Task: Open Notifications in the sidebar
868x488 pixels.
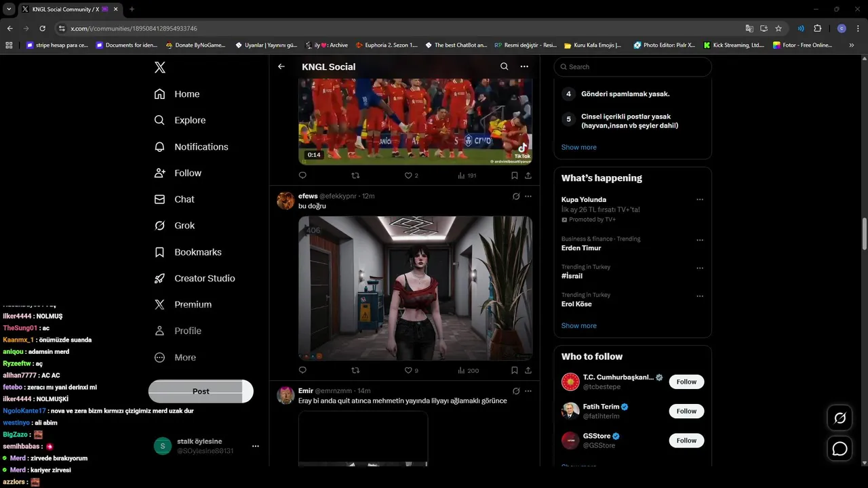Action: pos(191,147)
